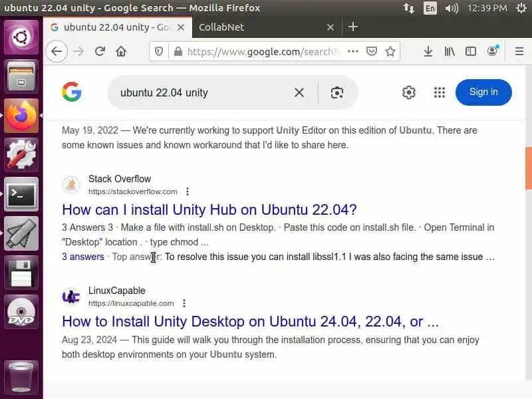Select the ubuntu 22.04 unity Google tab

(118, 27)
